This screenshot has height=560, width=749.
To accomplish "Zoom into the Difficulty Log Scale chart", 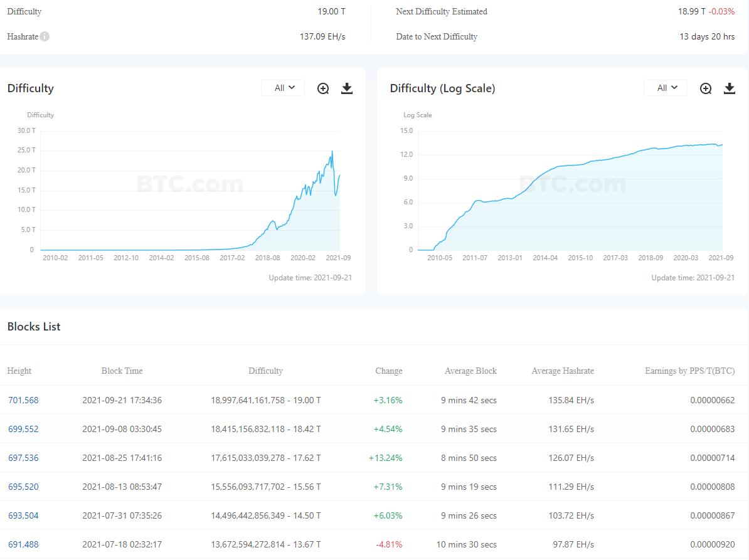I will (x=706, y=88).
